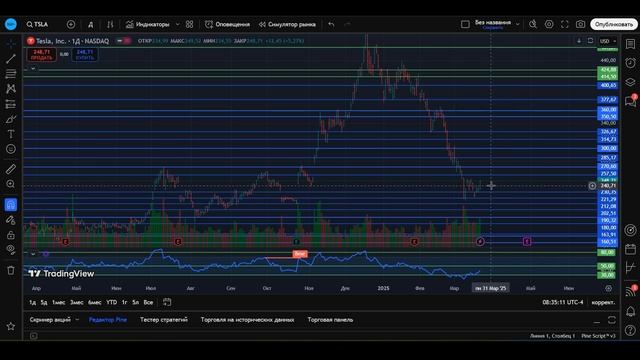Undo the last chart action
Viewport: 640px width, 360px height.
[x=331, y=24]
